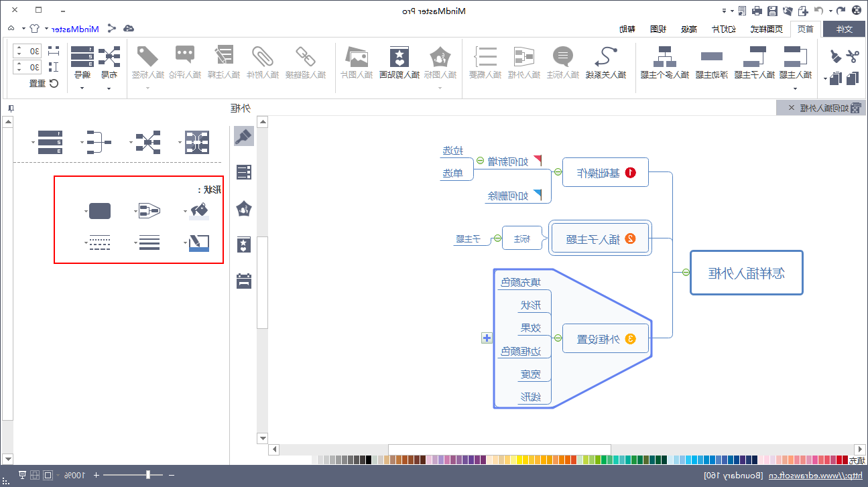
Task: Click the 插入剪贴画 (clipart) ribbon icon
Action: 399,57
